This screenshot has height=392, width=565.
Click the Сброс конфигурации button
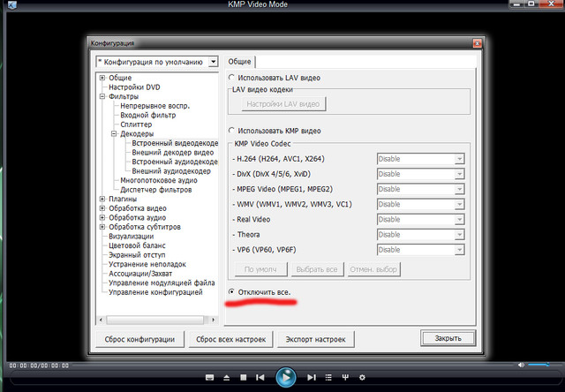139,339
